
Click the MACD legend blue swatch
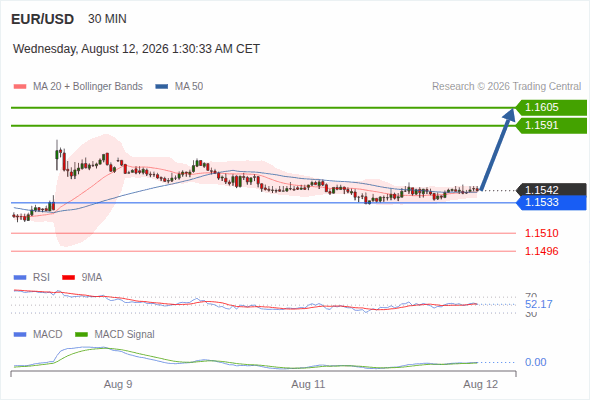[x=20, y=335]
